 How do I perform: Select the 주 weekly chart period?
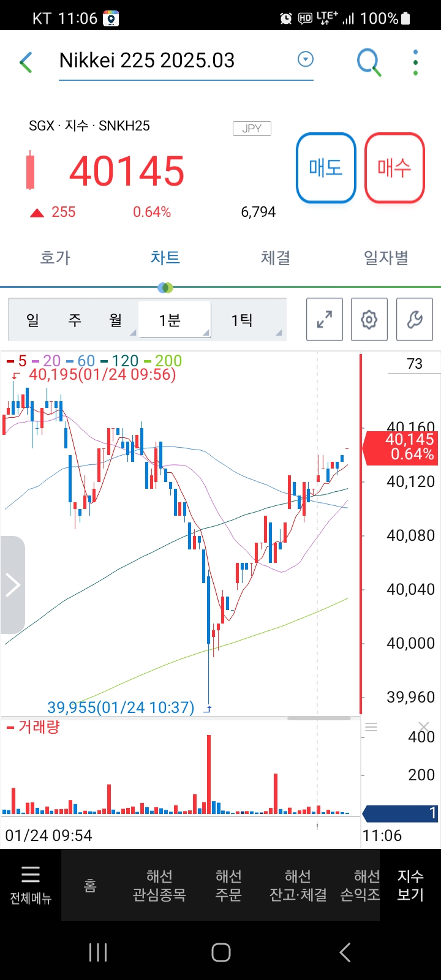tap(75, 320)
